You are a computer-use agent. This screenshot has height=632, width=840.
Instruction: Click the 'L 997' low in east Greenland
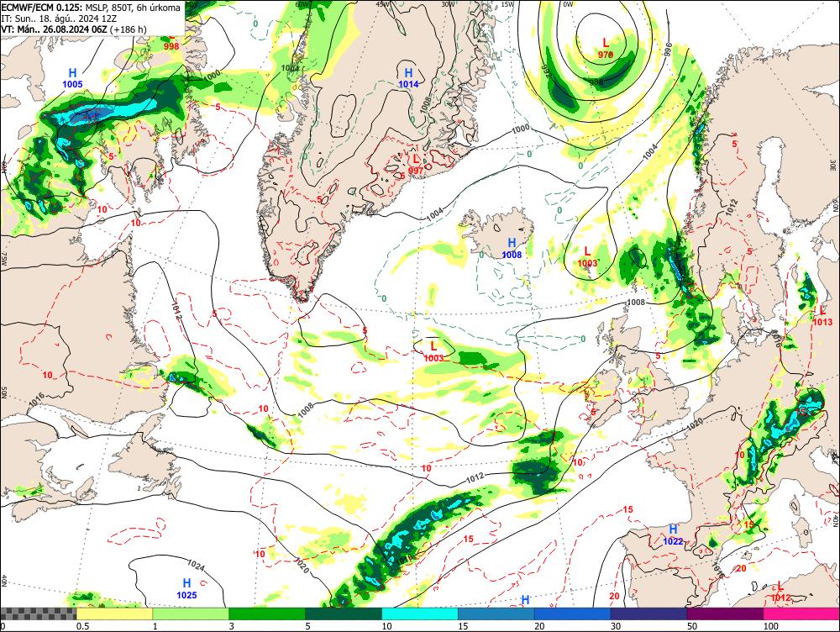click(x=416, y=165)
